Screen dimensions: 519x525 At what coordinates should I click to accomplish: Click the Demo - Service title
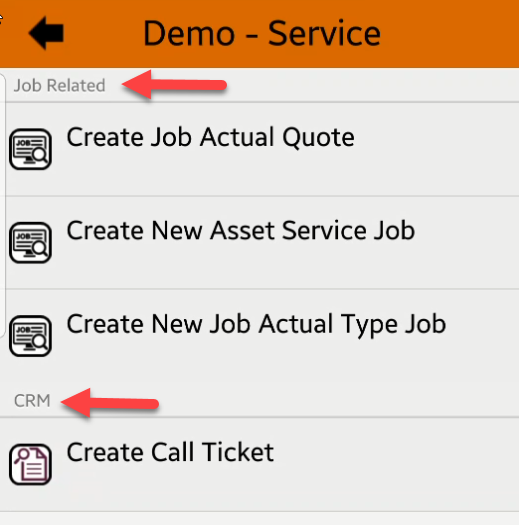coord(262,33)
